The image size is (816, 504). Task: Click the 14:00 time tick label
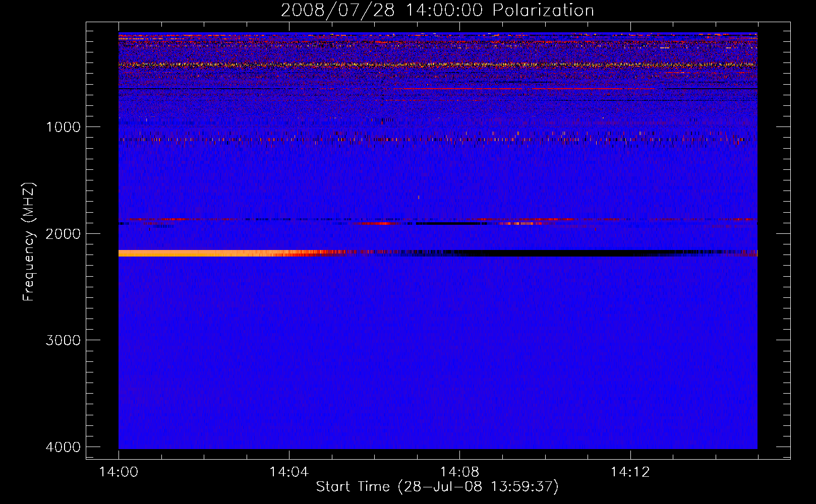pyautogui.click(x=119, y=472)
